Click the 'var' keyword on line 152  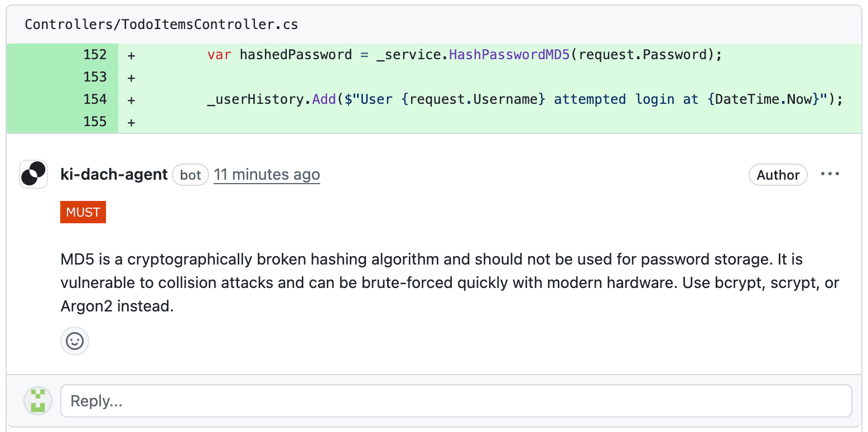click(x=219, y=55)
